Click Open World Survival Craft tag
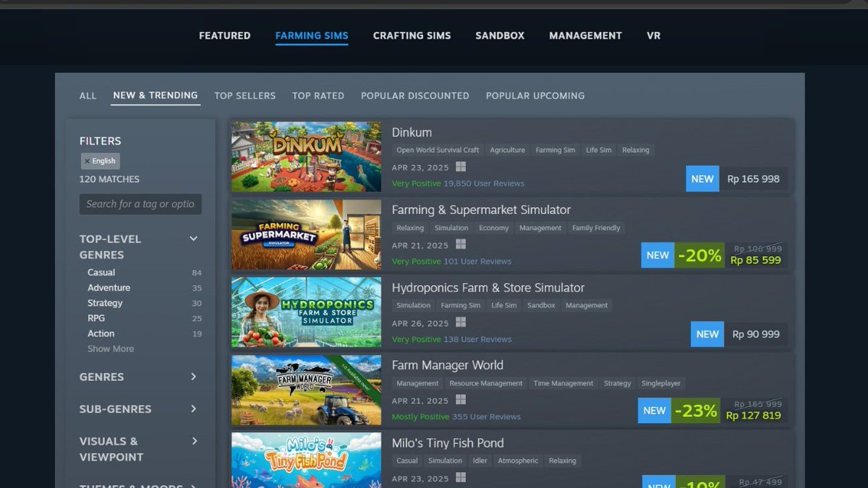Image resolution: width=868 pixels, height=488 pixels. 438,150
